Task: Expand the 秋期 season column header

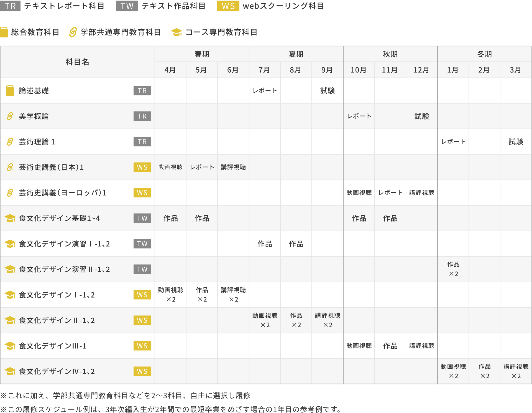Action: 390,54
